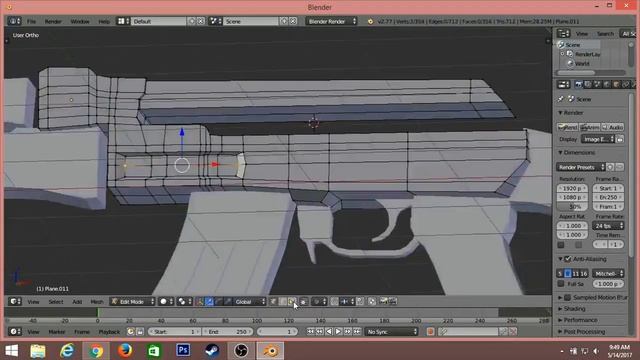Open the Mesh menu in 3D view header
640x360 pixels.
[x=97, y=302]
